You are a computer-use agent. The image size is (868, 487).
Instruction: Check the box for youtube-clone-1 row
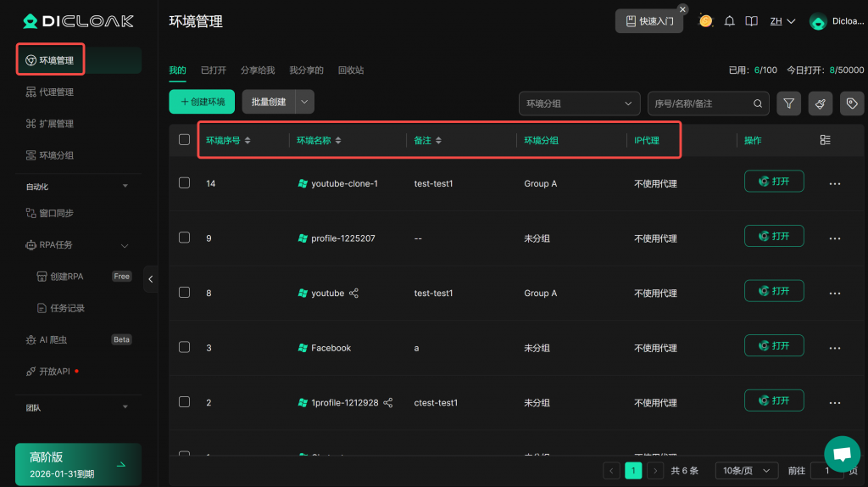click(x=184, y=183)
